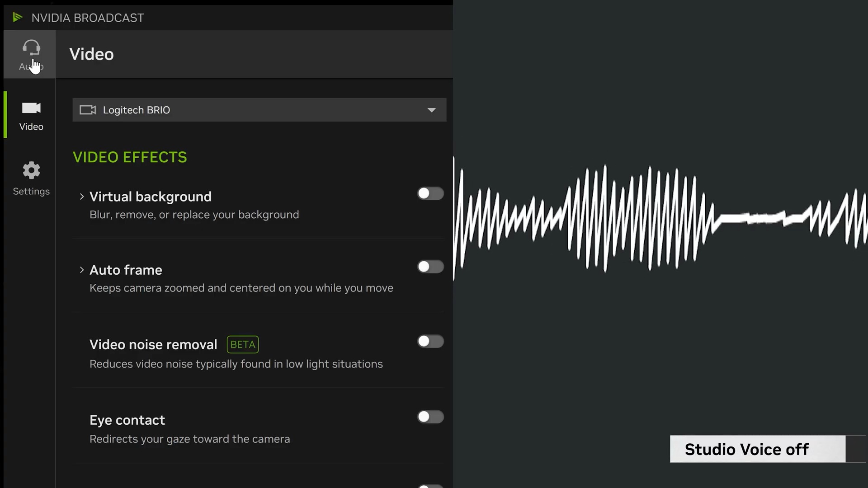Open the Audio headset icon tab

tap(31, 48)
